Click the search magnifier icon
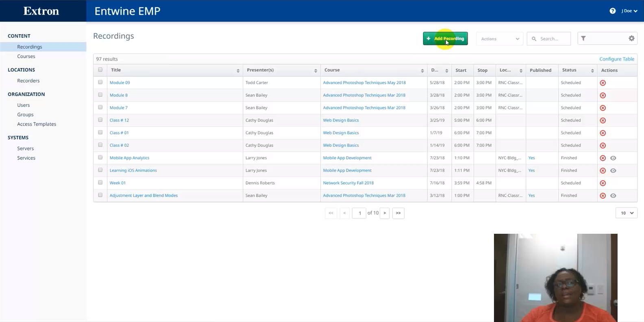 pyautogui.click(x=534, y=39)
